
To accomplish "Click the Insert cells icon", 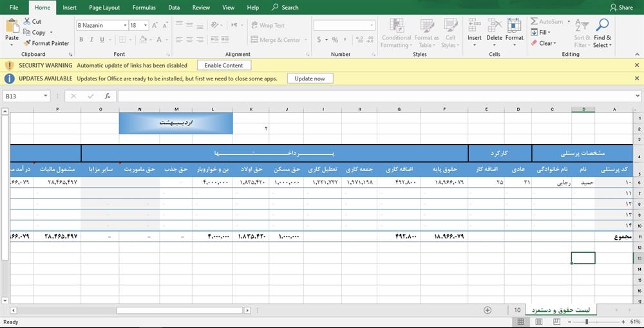I will (475, 26).
